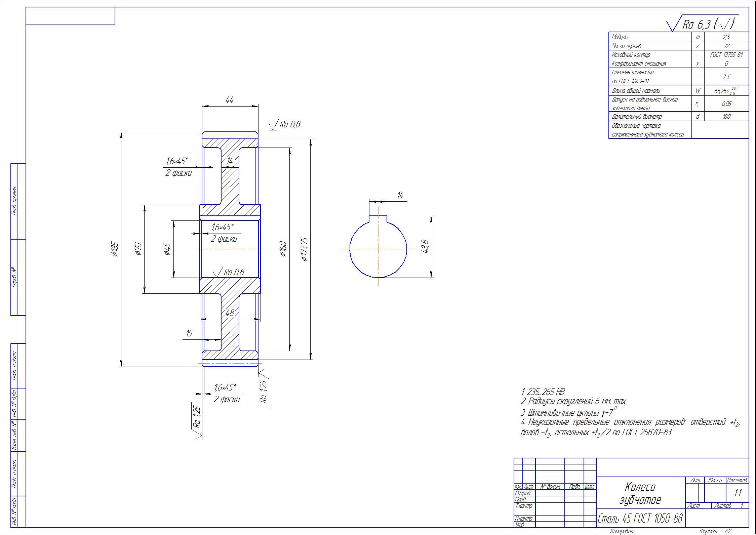Click the Модуль value cell 2,5

point(726,37)
